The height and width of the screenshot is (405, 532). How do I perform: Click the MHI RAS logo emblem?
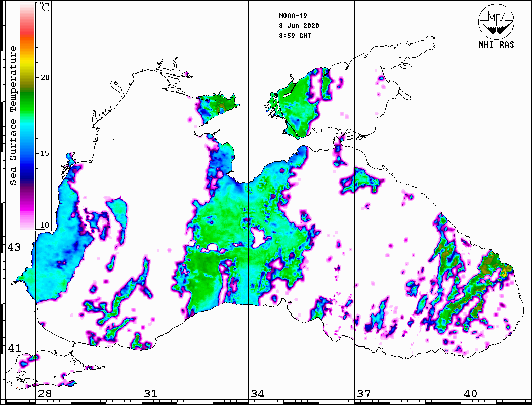[497, 21]
